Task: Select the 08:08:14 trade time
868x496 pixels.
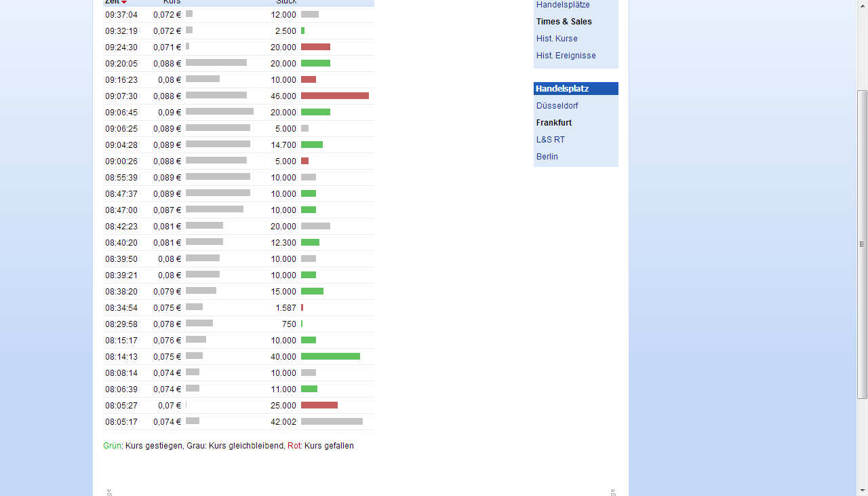Action: [x=121, y=373]
